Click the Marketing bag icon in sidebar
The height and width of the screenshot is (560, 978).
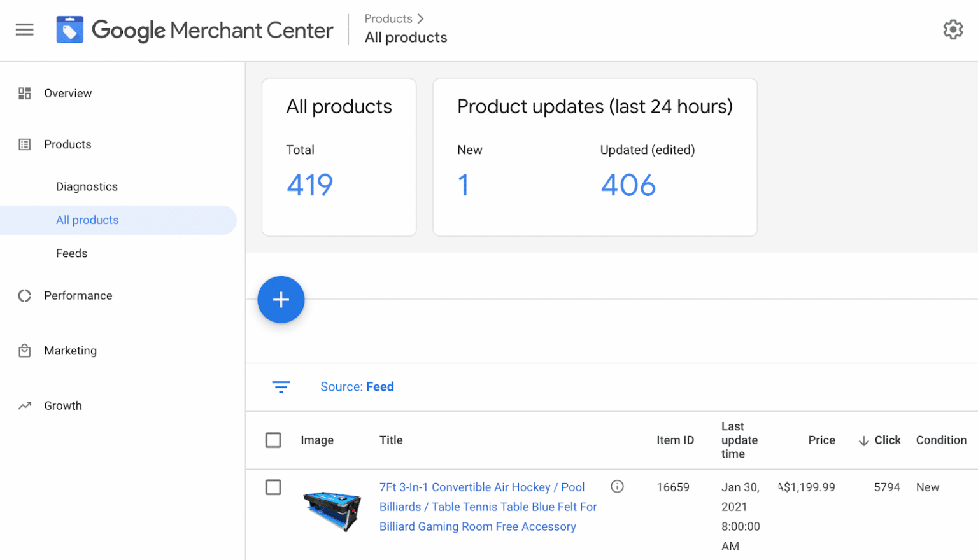[x=24, y=351]
